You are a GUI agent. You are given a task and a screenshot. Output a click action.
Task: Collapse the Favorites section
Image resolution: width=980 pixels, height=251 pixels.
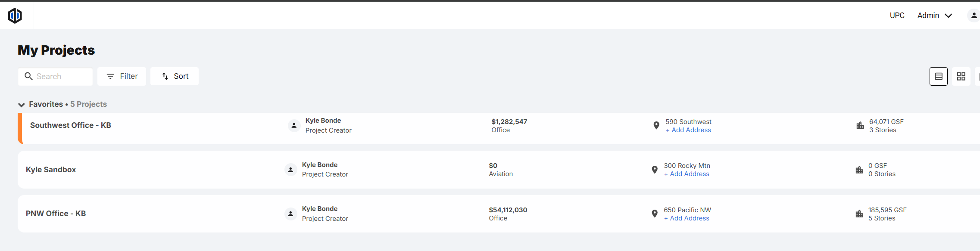point(21,105)
